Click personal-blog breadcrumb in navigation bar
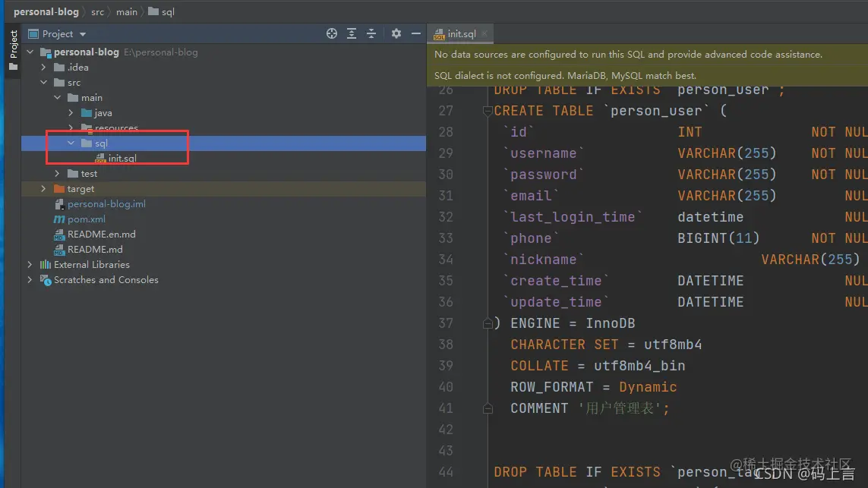The image size is (868, 488). (x=46, y=11)
